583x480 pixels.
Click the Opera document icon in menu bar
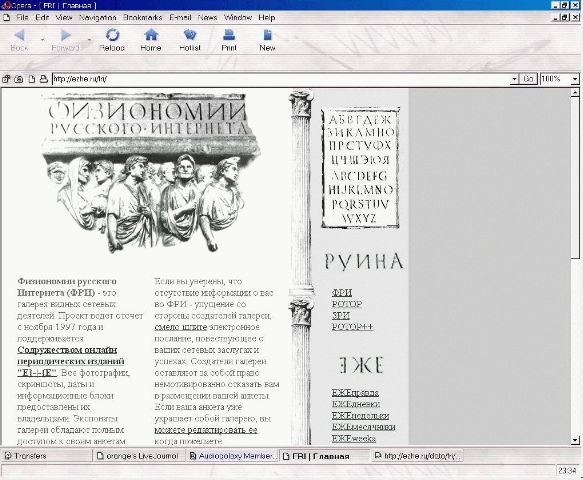(6, 17)
